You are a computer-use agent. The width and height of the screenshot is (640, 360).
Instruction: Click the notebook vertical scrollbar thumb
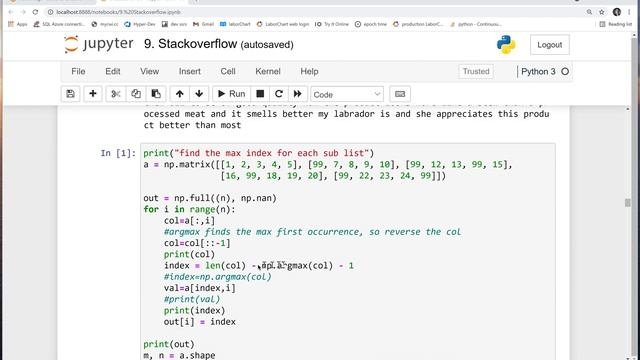point(628,203)
